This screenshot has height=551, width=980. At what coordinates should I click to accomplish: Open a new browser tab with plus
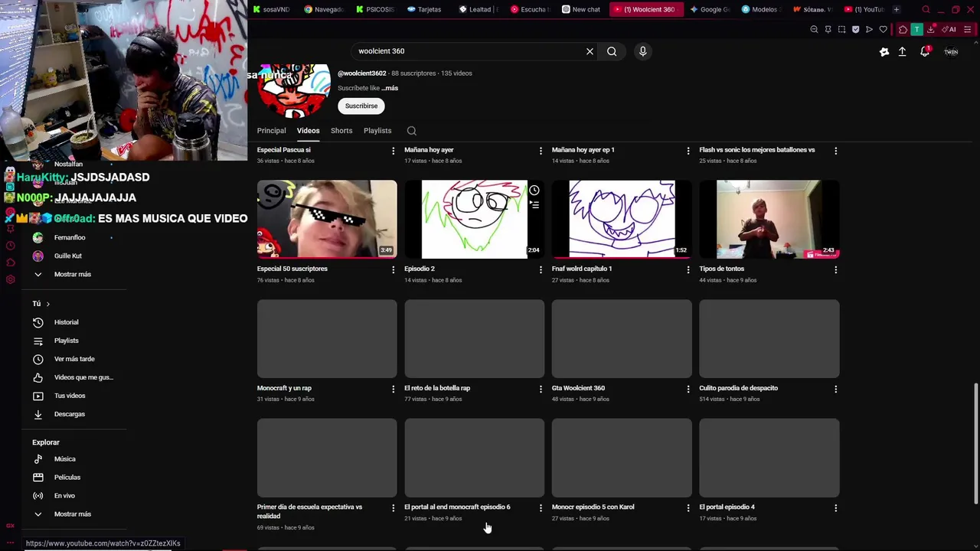click(896, 9)
